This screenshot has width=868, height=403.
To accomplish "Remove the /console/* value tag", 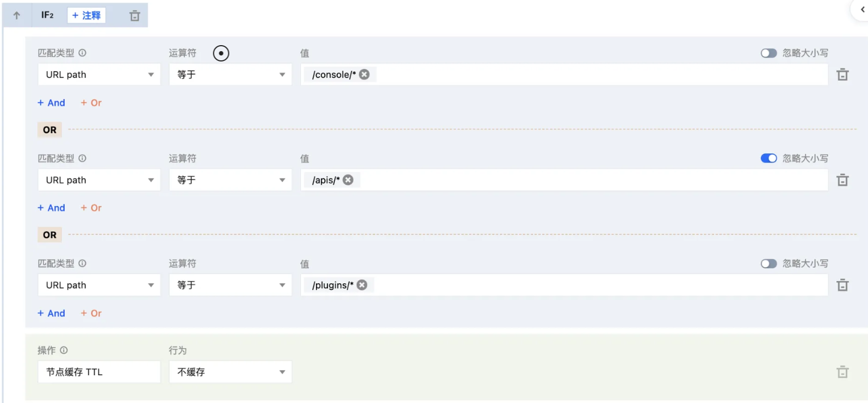I will click(364, 75).
